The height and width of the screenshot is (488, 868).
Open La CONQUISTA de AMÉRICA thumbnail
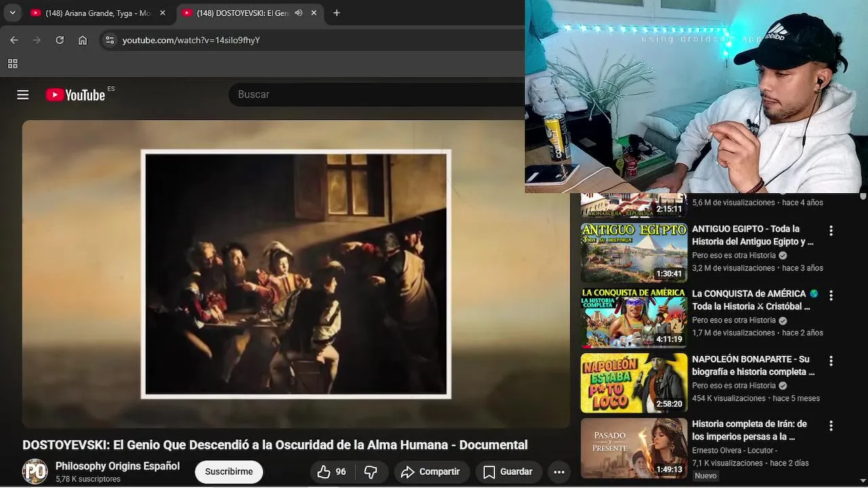(x=634, y=318)
